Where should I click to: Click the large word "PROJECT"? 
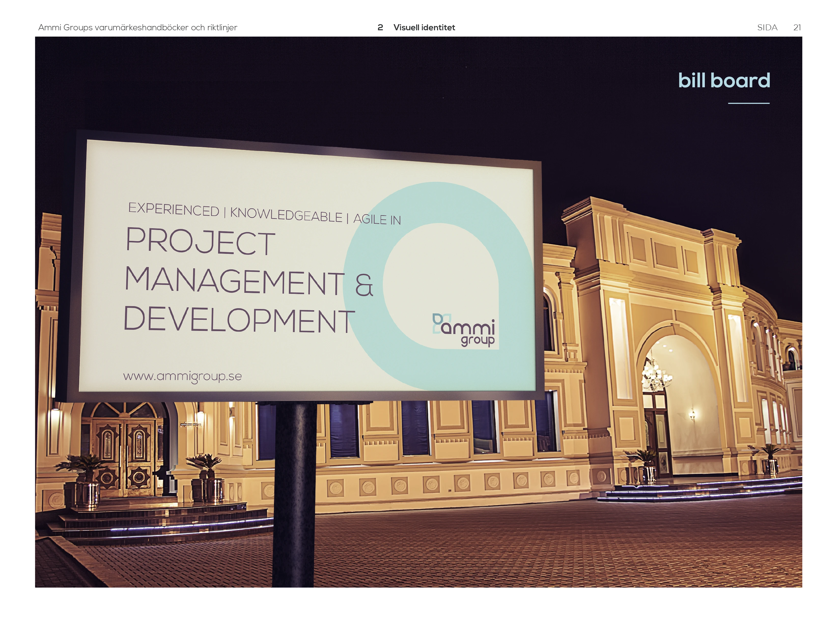point(201,241)
